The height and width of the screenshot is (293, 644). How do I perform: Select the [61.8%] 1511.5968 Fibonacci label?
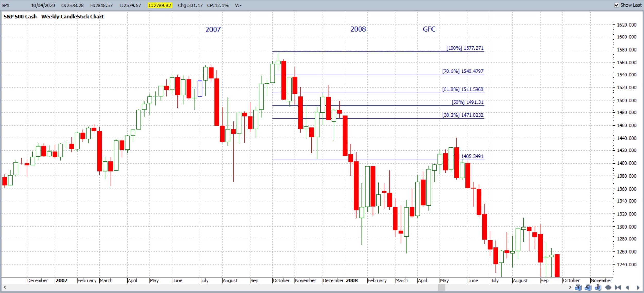463,89
